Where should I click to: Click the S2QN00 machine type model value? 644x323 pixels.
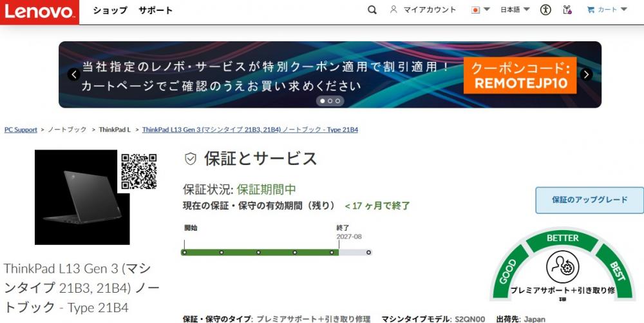(470, 319)
